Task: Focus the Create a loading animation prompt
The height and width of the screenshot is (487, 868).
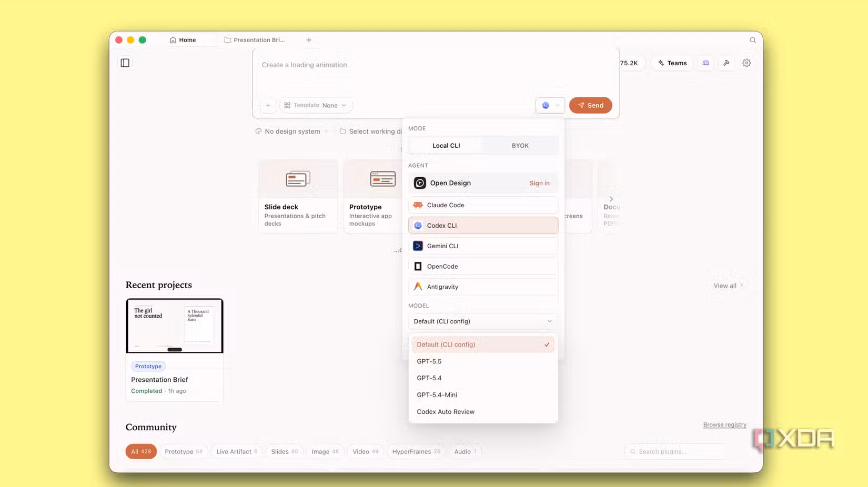Action: pyautogui.click(x=305, y=65)
